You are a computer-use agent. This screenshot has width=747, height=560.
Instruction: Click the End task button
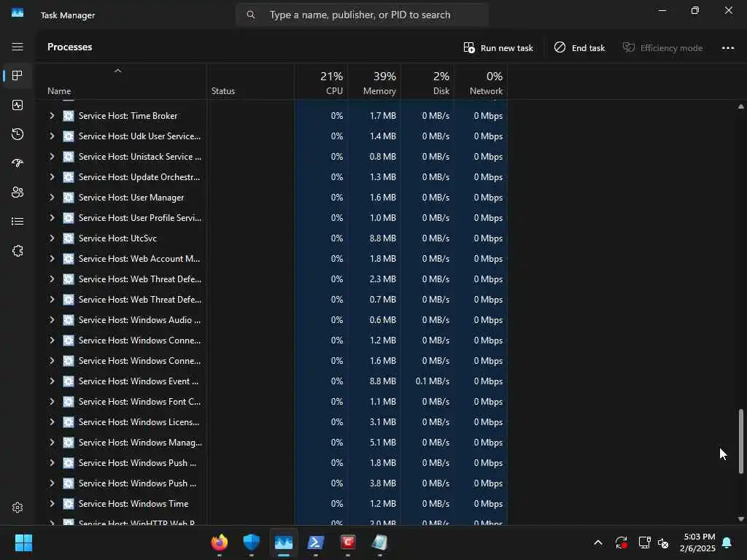[579, 47]
